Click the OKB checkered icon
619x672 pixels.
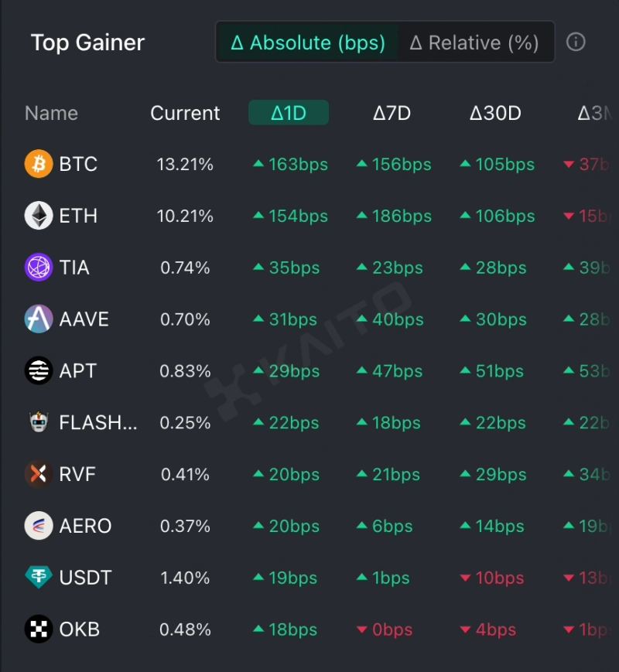pyautogui.click(x=39, y=629)
